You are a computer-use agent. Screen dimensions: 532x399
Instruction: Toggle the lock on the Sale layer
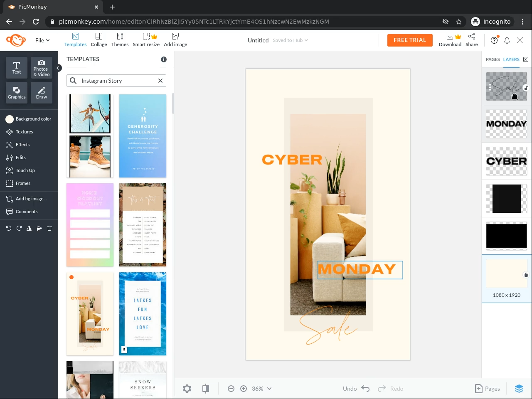click(x=526, y=88)
